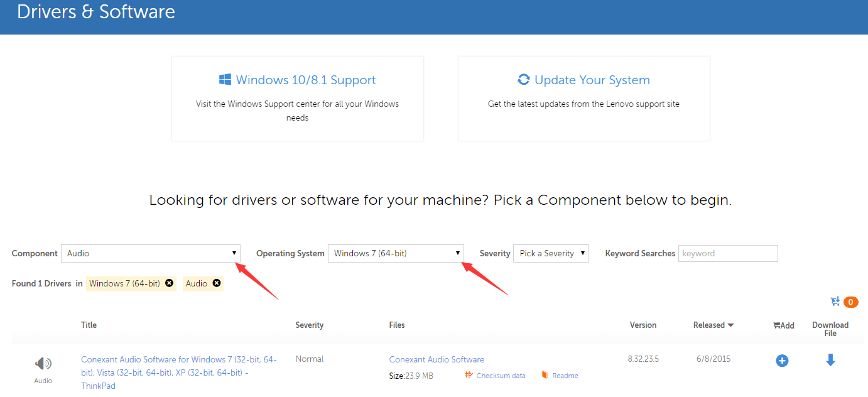This screenshot has width=868, height=397.
Task: Click the Size: 23.9 MB text
Action: (411, 376)
